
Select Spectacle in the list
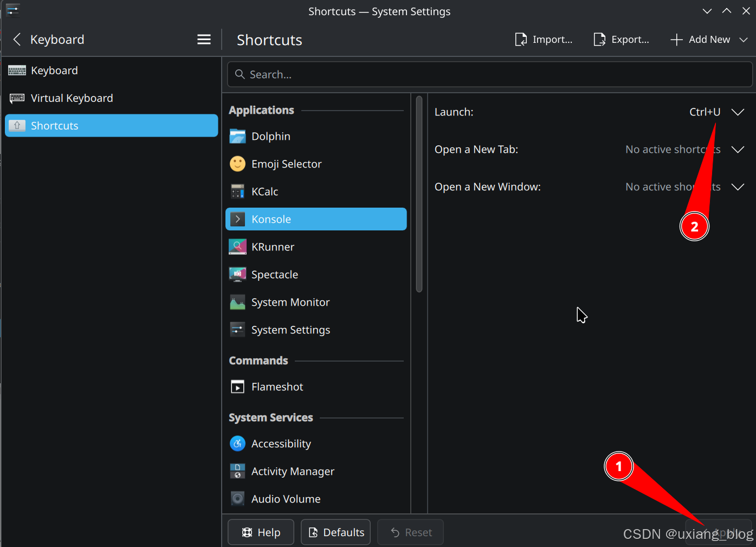(316, 274)
